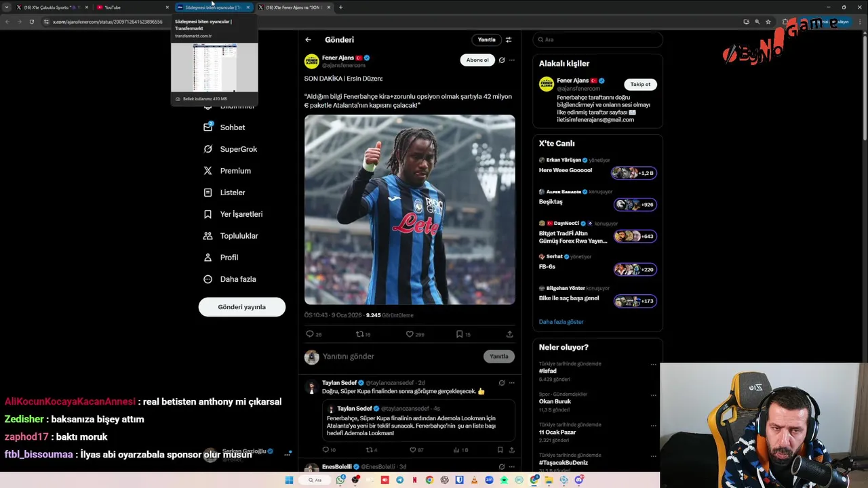Grok icon on Taylan Sedef reply
This screenshot has height=488, width=868.
tap(502, 383)
